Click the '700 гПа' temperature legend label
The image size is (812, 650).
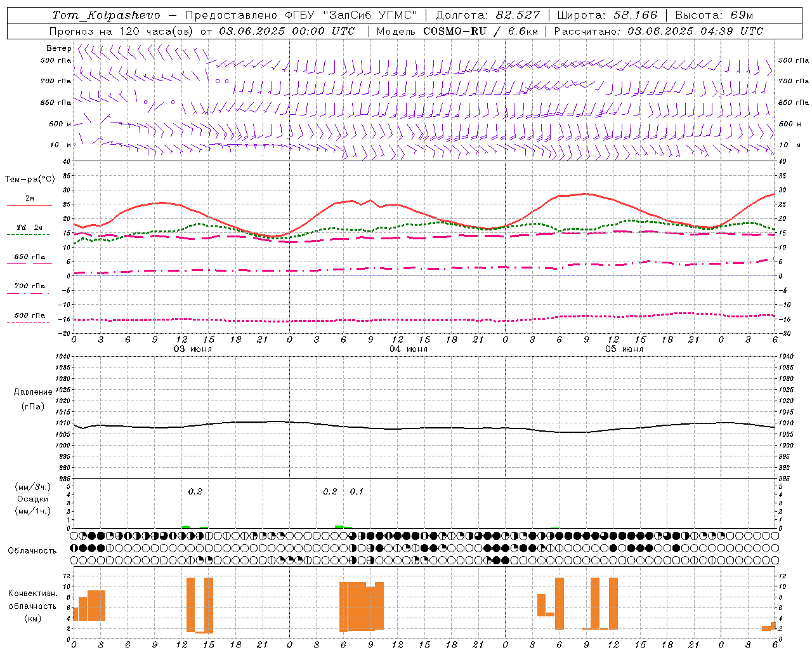(30, 286)
